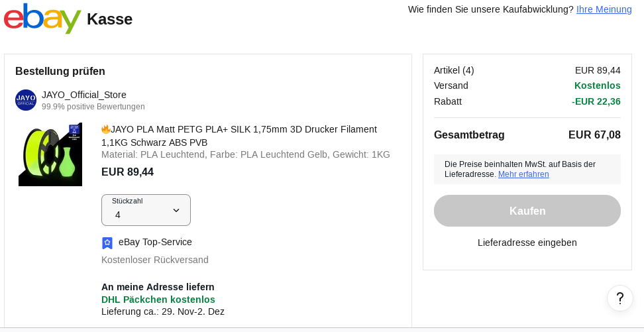Click the Bestellung prüfen heading
The image size is (644, 332).
click(x=60, y=72)
